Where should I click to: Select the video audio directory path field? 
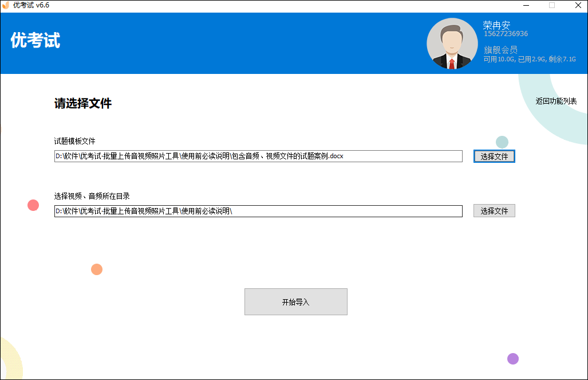pos(258,211)
